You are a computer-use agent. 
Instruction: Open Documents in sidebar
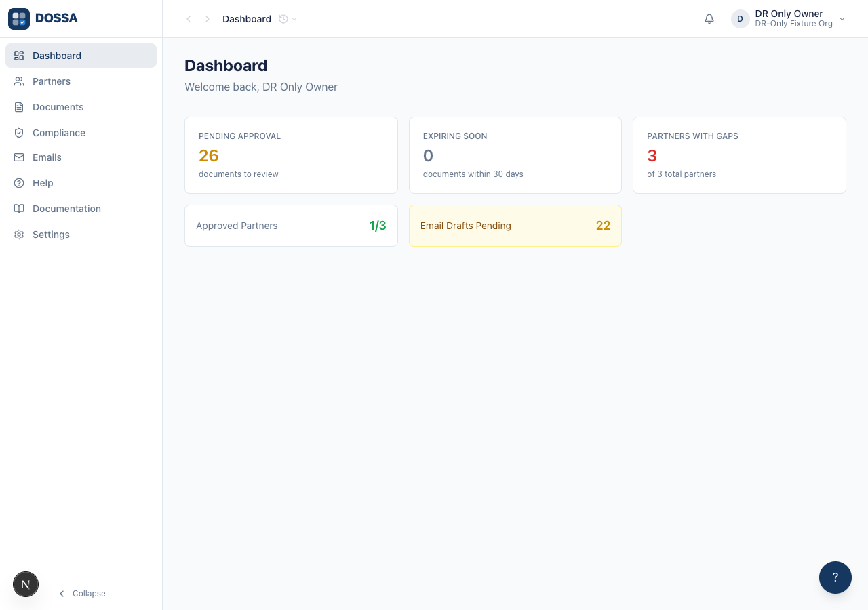coord(81,107)
